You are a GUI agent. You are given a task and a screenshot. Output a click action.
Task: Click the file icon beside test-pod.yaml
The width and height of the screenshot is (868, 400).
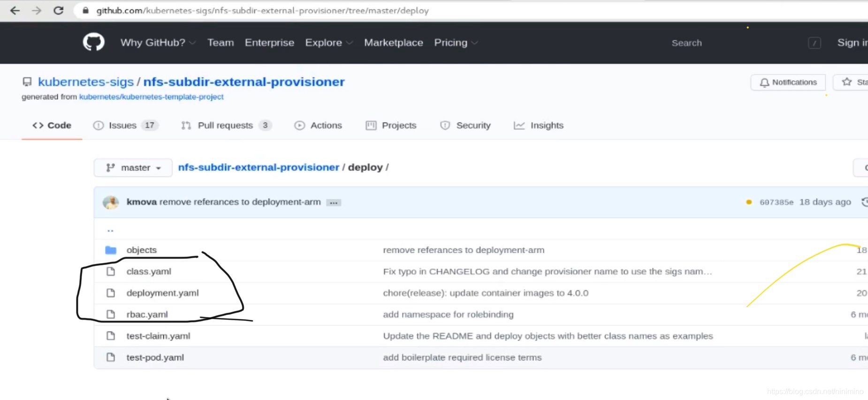(x=111, y=357)
